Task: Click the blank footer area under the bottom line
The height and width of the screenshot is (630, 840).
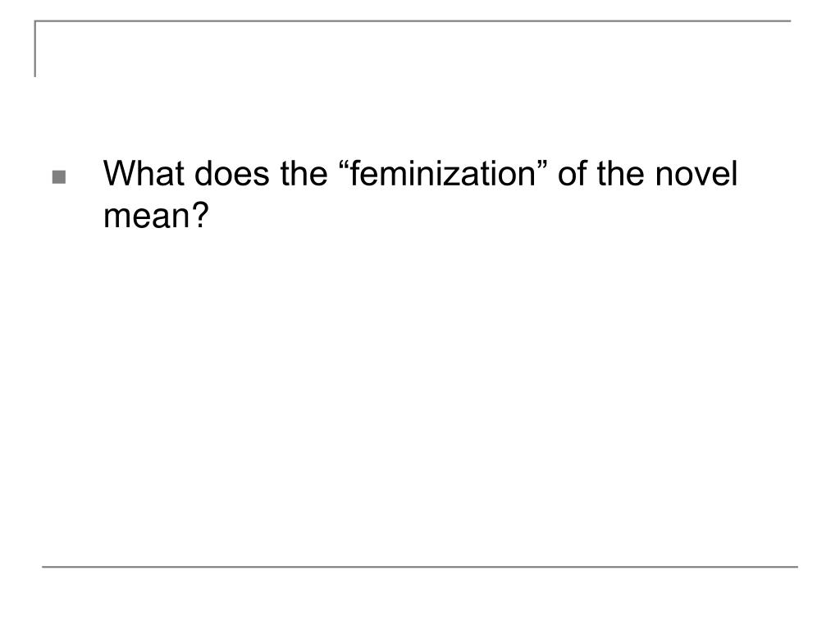Action: (420, 598)
